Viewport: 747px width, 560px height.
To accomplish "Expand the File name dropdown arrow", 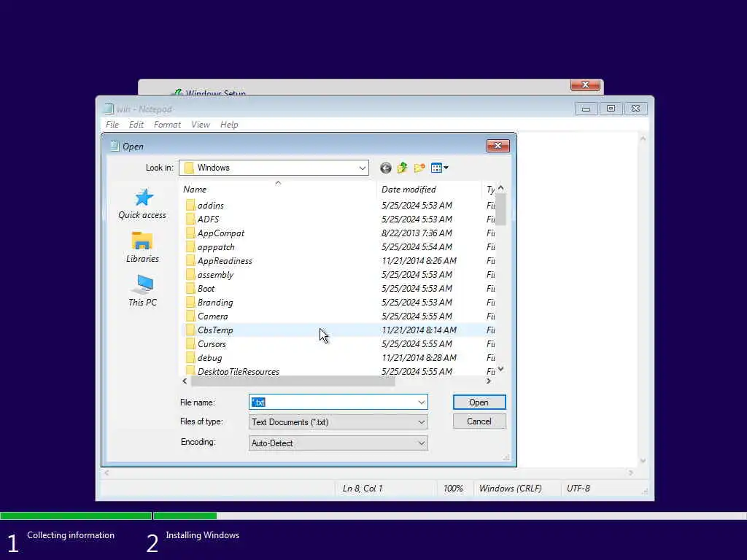I will tap(422, 402).
